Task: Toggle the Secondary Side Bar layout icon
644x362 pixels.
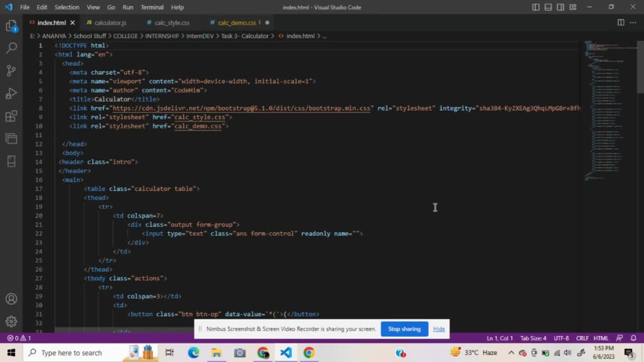Action: click(560, 7)
